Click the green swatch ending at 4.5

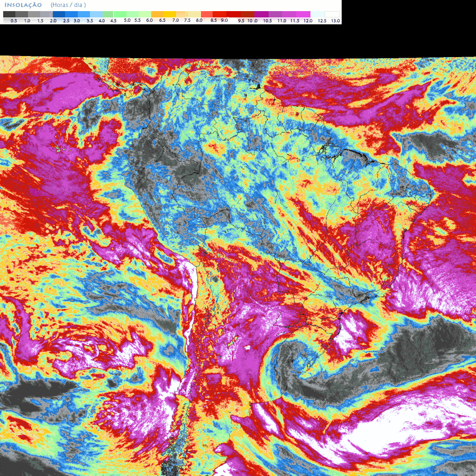[x=108, y=14]
